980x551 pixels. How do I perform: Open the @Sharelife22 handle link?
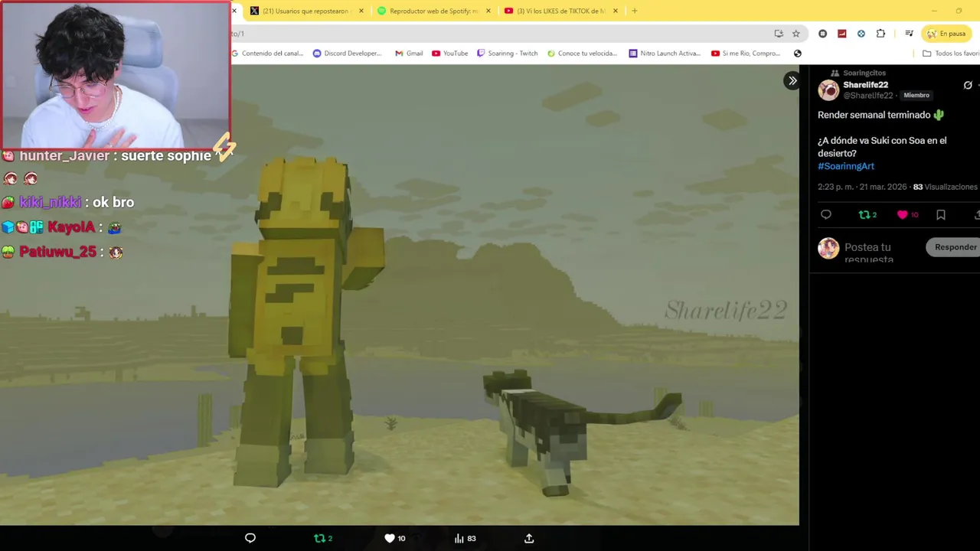[x=868, y=96]
